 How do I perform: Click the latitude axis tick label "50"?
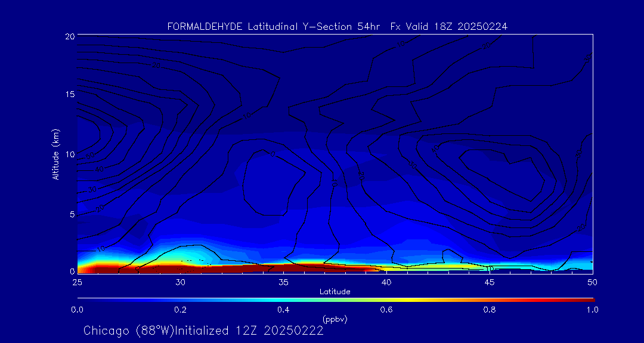[592, 282]
